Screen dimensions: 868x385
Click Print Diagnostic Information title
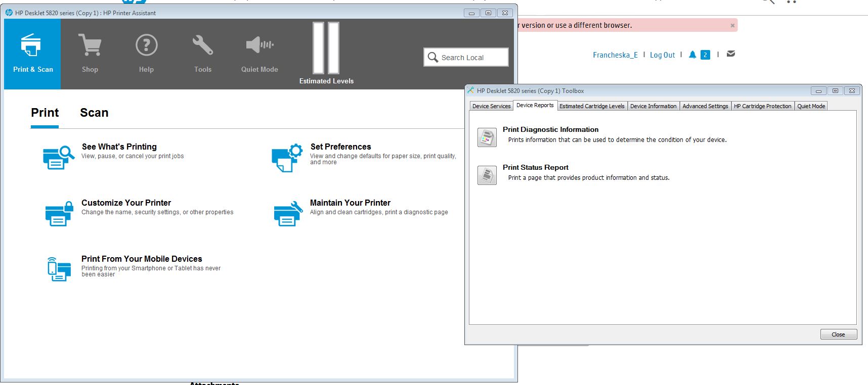click(x=550, y=129)
